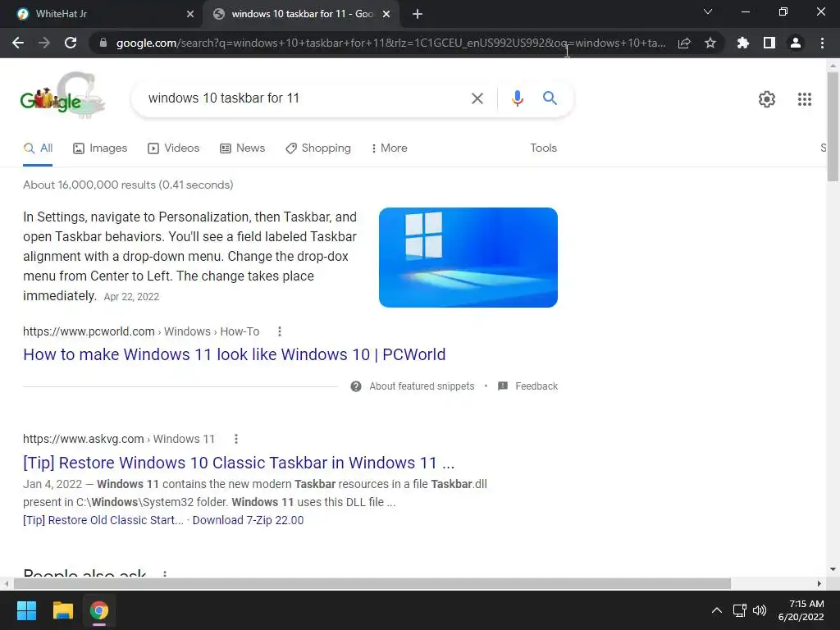Open the tab search chevron
The image size is (840, 630).
coord(708,11)
